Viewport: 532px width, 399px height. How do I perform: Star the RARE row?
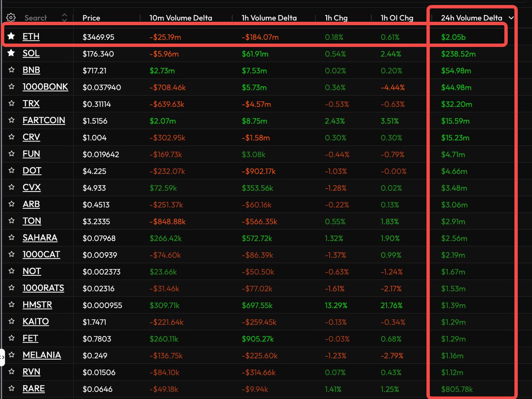coord(11,389)
